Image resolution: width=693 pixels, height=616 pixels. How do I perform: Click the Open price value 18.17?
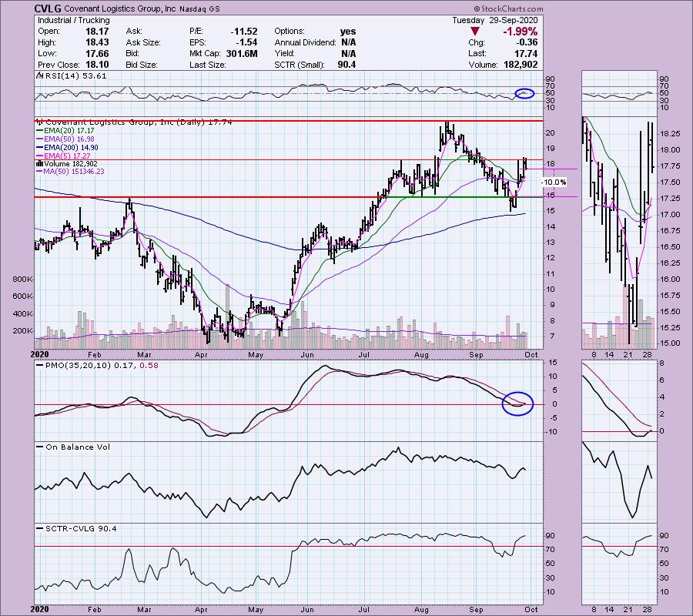(x=98, y=32)
